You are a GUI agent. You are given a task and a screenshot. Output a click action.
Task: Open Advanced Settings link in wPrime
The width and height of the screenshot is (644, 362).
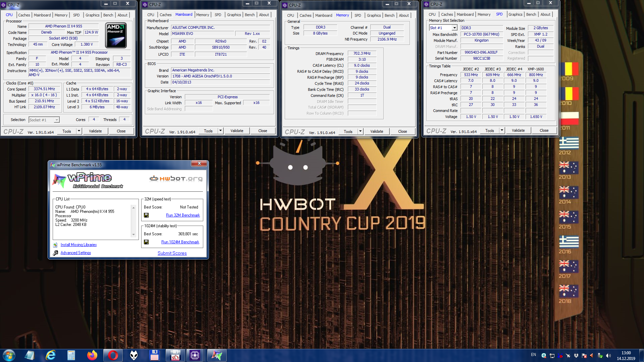[76, 253]
